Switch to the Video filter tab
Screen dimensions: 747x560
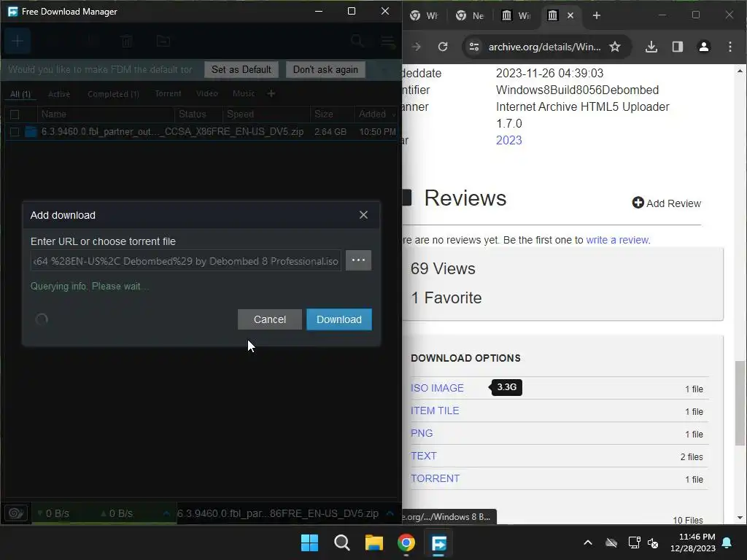[x=207, y=93]
